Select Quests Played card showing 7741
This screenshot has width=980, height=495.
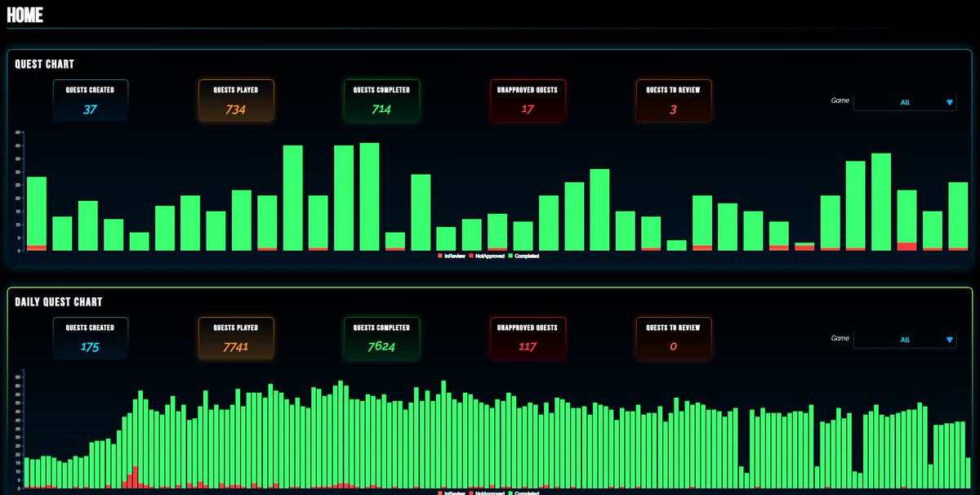(x=236, y=338)
